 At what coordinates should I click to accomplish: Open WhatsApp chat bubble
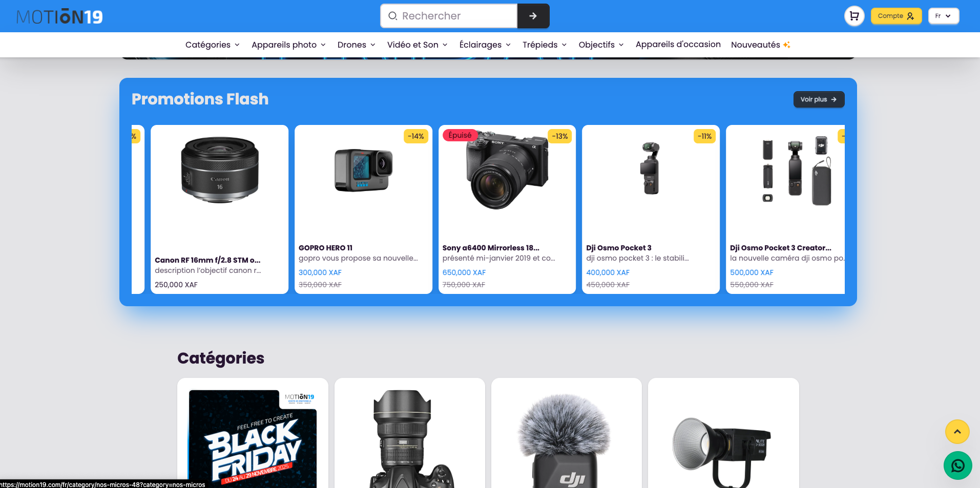[957, 465]
